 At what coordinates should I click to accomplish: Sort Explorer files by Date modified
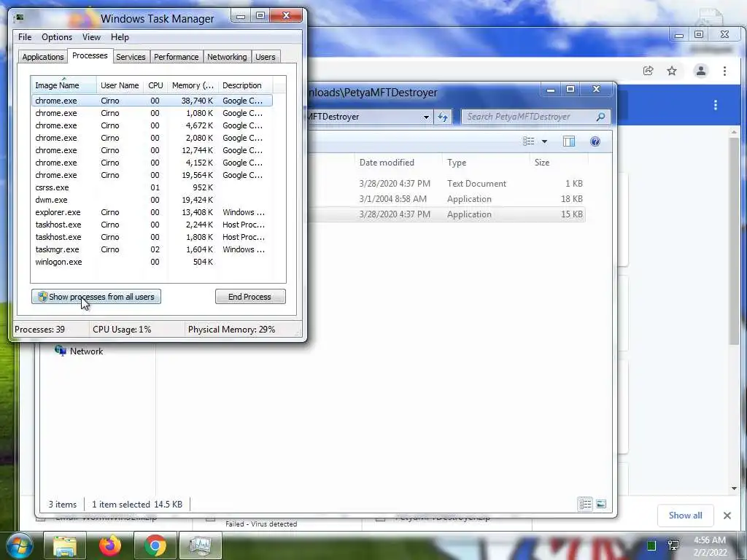(x=398, y=163)
